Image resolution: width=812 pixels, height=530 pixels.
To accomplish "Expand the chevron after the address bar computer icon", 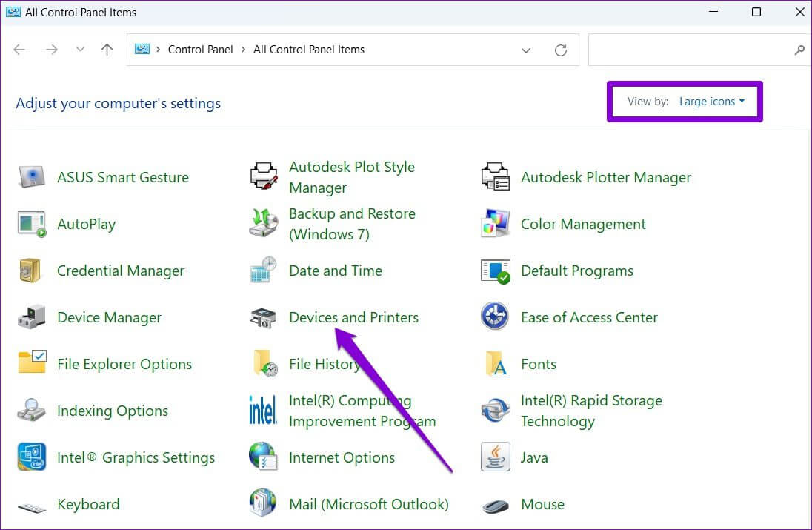I will [158, 49].
